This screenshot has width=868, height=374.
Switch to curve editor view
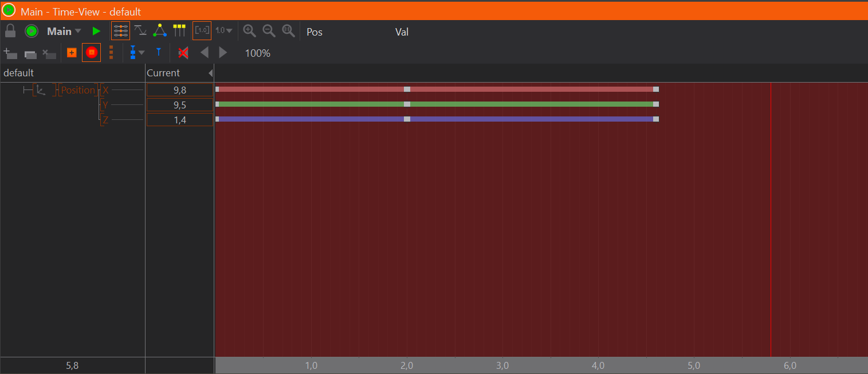click(x=140, y=30)
